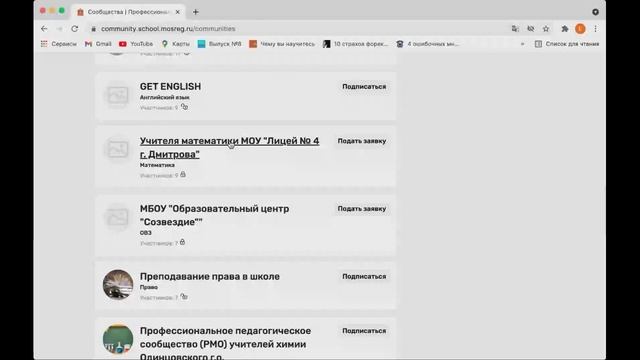Click open icon beside GET ENGLISH participants
The image size is (640, 360).
184,107
